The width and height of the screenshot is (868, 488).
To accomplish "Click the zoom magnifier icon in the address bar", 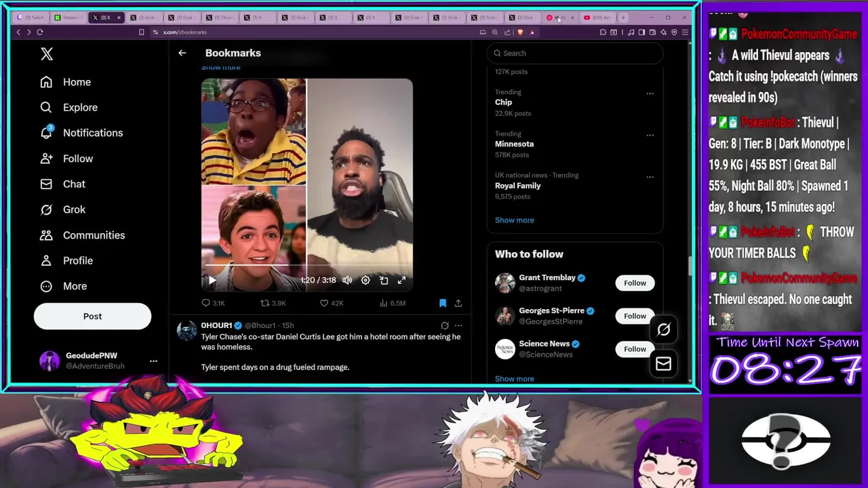I will click(495, 32).
